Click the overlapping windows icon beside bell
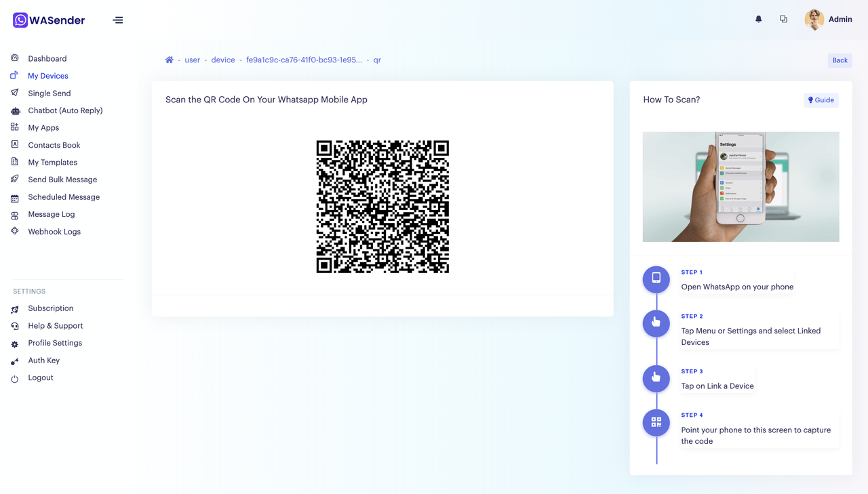 [x=783, y=19]
